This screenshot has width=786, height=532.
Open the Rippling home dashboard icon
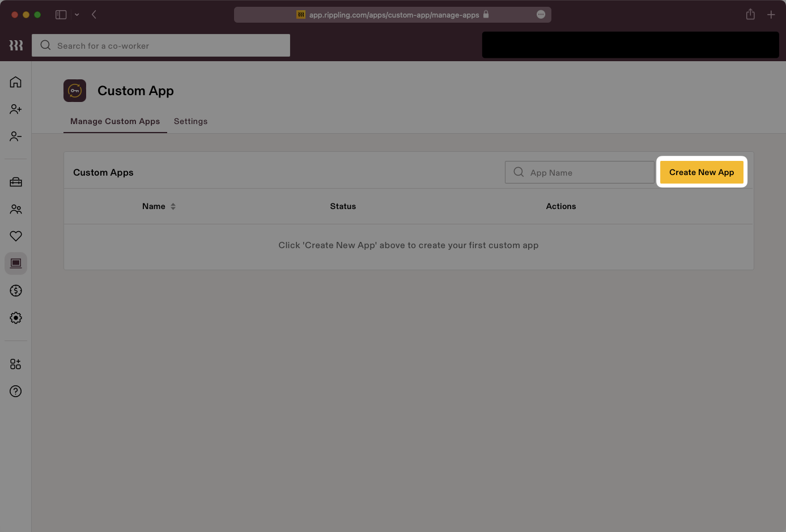15,82
